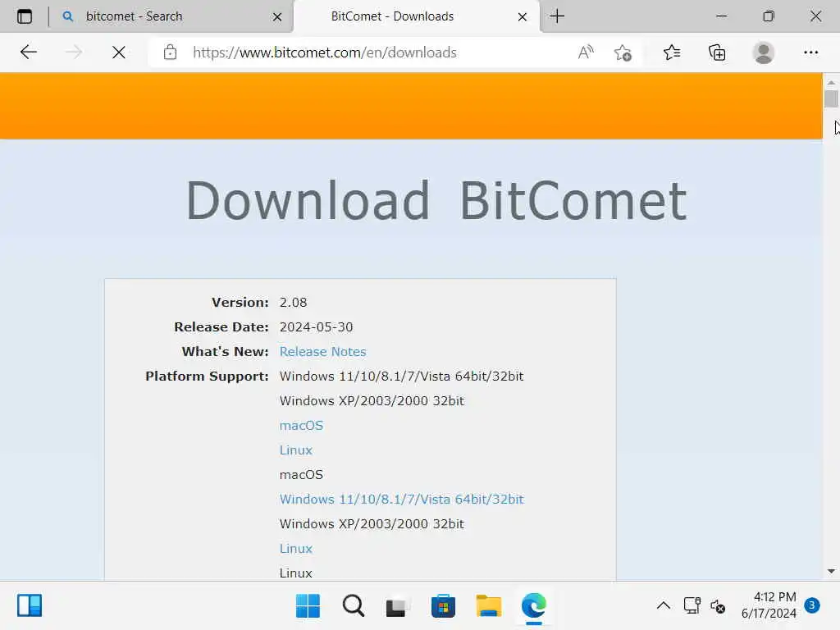Click the Microsoft Edge taskbar icon
This screenshot has width=840, height=630.
tap(533, 606)
